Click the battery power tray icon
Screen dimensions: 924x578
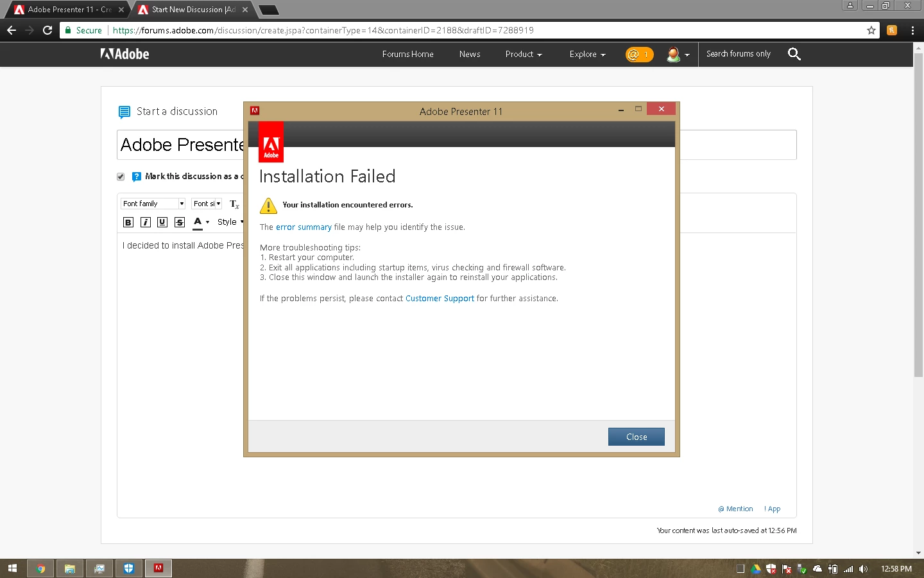(833, 569)
